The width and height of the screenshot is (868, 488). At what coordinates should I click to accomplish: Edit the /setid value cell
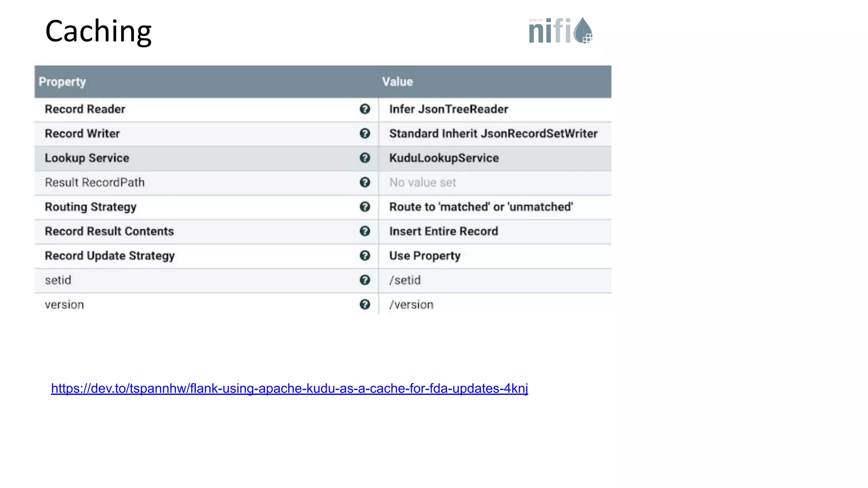point(405,280)
